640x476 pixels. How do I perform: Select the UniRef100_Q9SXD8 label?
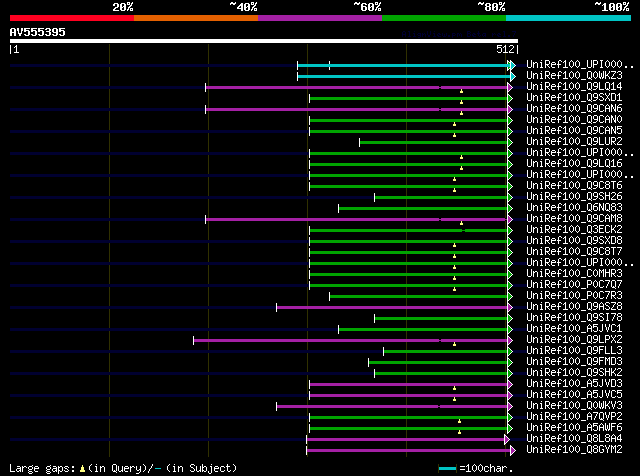574,241
